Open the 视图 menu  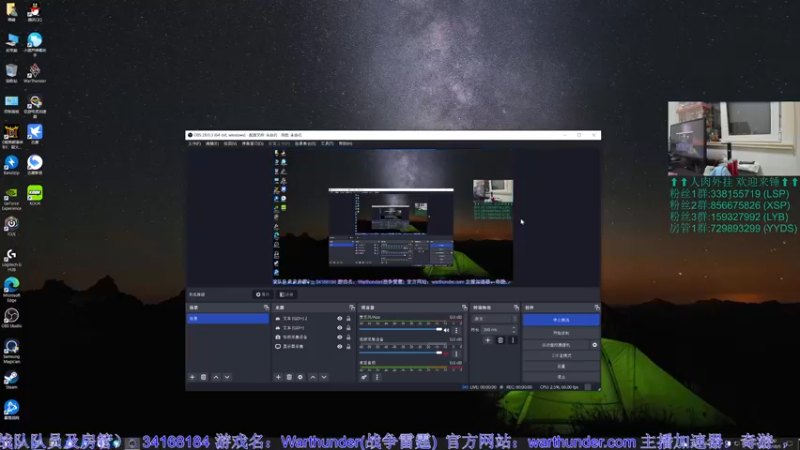click(x=230, y=144)
